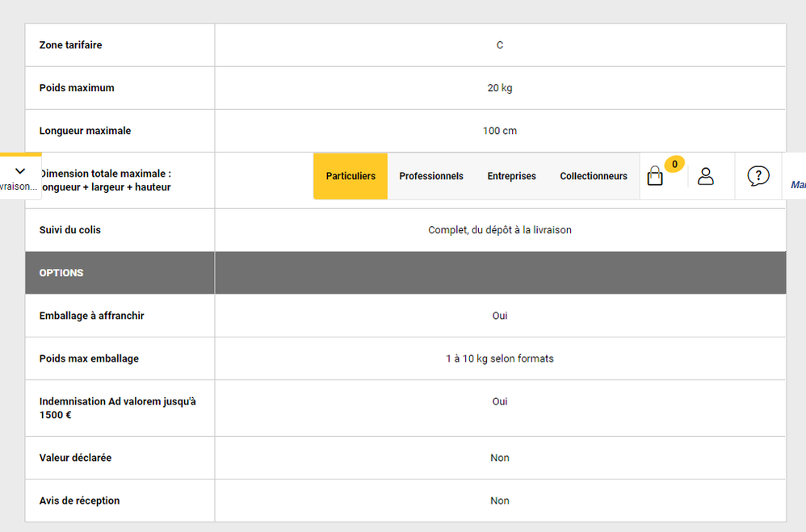Switch to the Collectionneurs tab
806x532 pixels.
click(594, 176)
